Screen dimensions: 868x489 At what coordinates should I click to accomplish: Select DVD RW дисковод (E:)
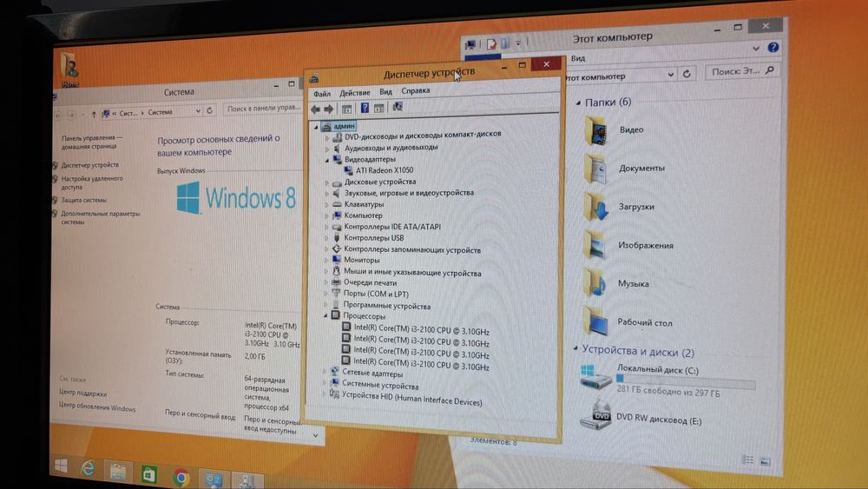click(x=658, y=420)
